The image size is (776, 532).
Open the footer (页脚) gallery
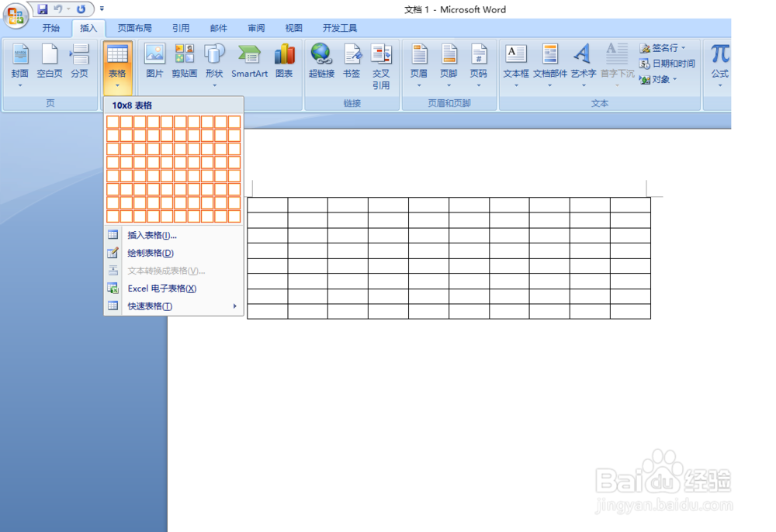(x=449, y=65)
